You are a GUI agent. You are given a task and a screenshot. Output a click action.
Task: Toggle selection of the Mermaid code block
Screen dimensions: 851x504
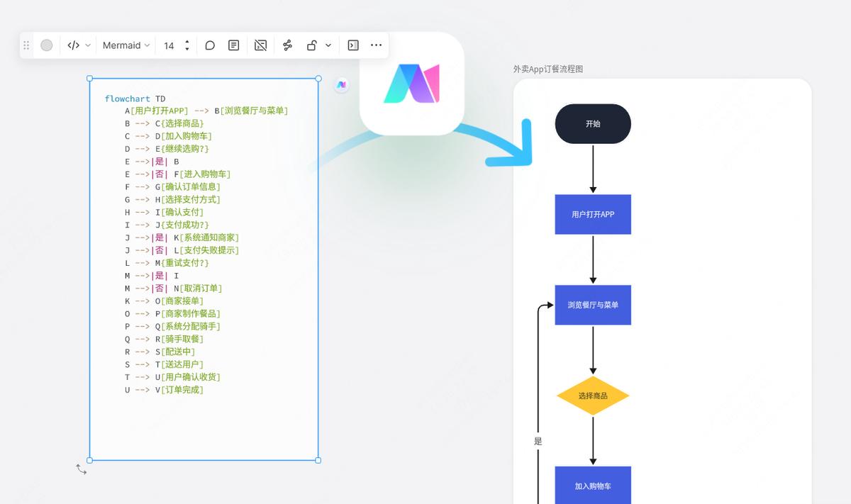point(204,269)
